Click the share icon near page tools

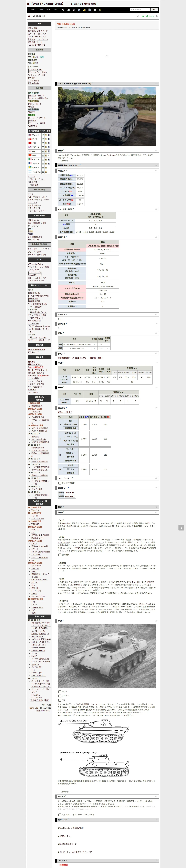138,16
